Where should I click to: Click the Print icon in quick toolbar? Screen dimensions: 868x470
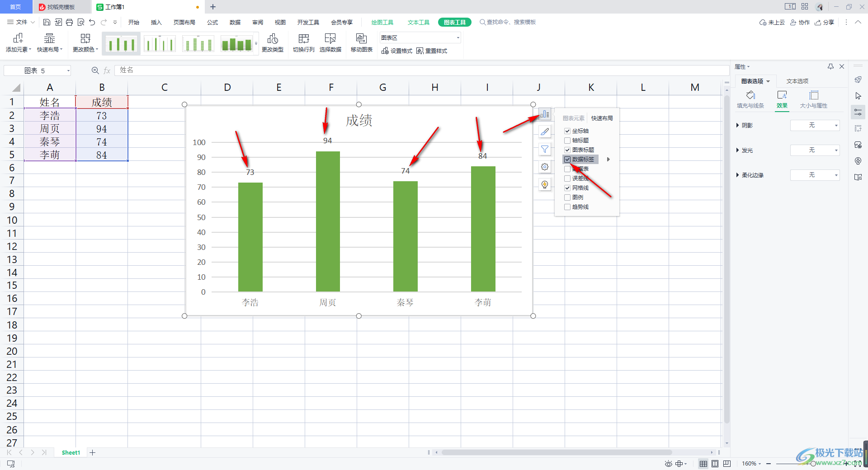coord(69,22)
